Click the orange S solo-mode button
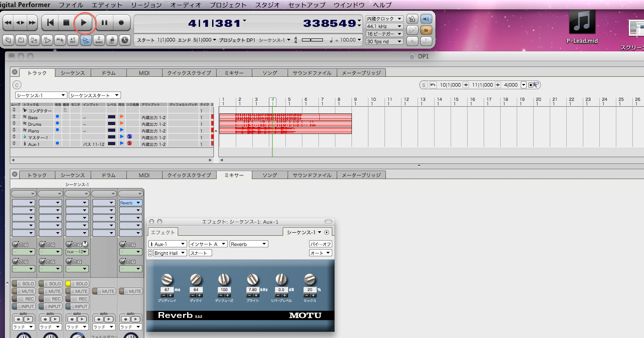This screenshot has height=338, width=644. coord(427,30)
